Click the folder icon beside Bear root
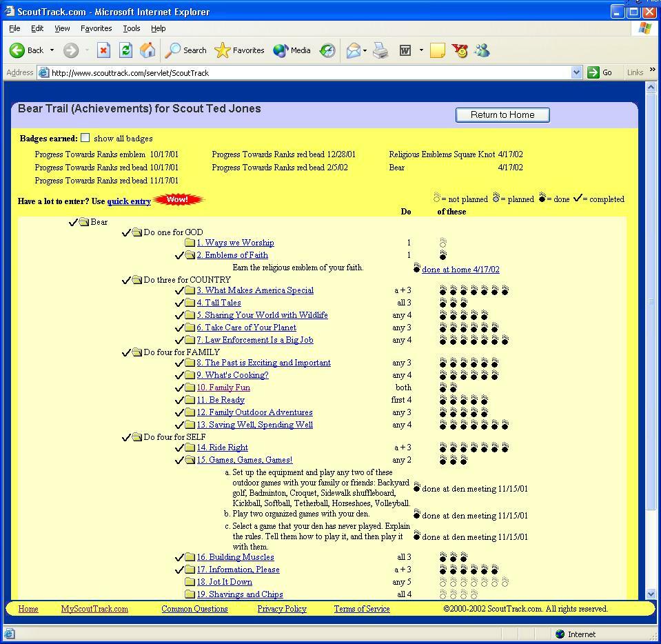This screenshot has height=644, width=661. [x=84, y=222]
